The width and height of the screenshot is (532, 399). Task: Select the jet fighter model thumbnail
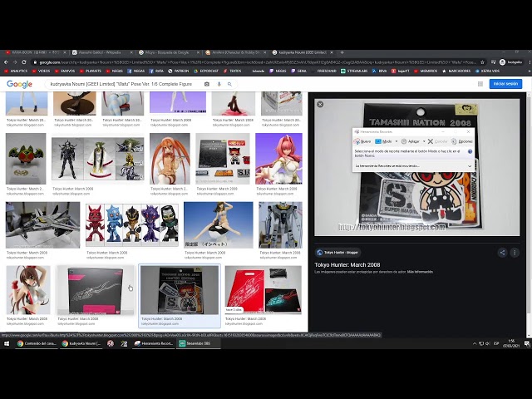click(x=42, y=225)
